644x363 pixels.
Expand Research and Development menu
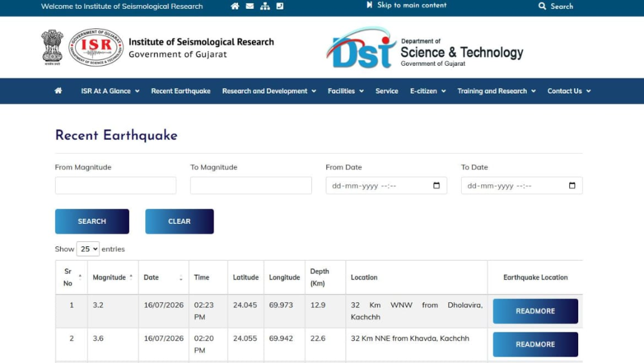[x=269, y=91]
